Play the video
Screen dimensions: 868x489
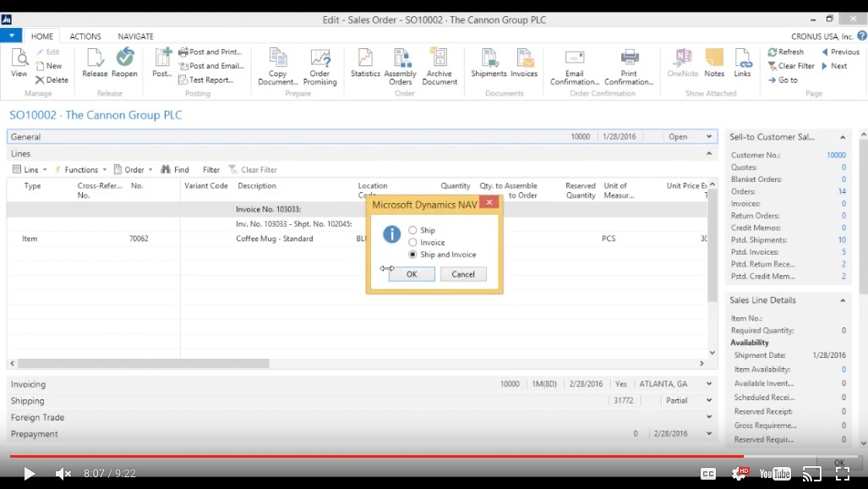(29, 474)
